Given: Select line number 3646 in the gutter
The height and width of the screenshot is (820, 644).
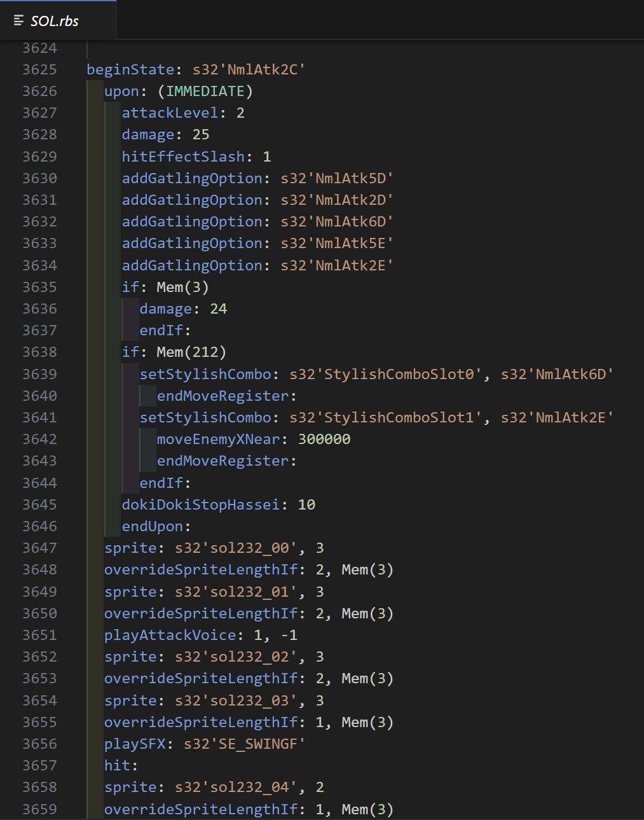Looking at the screenshot, I should click(x=39, y=526).
